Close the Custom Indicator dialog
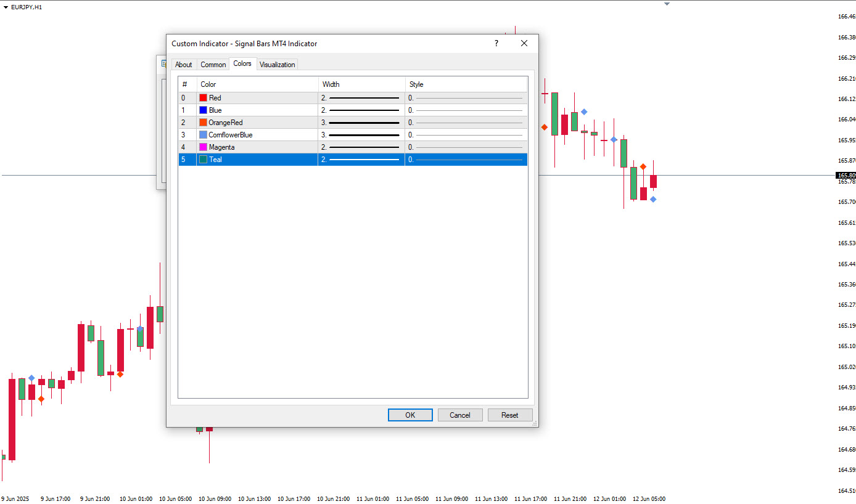 524,44
